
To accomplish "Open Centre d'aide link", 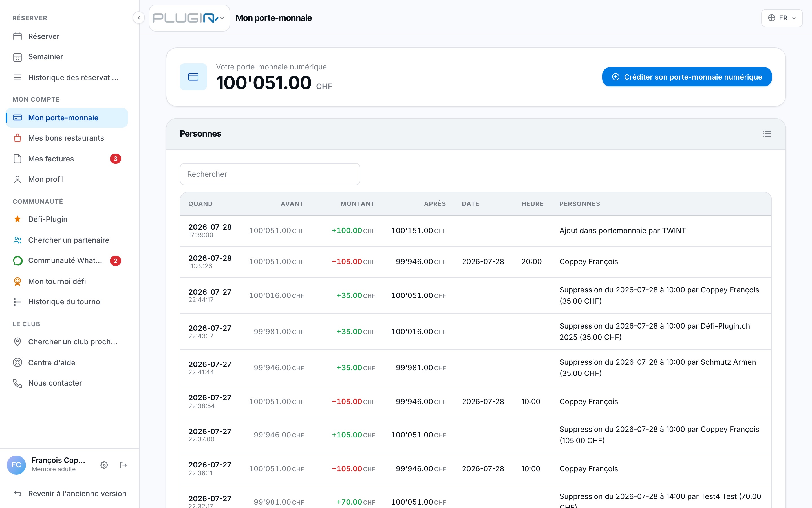I will [67, 363].
